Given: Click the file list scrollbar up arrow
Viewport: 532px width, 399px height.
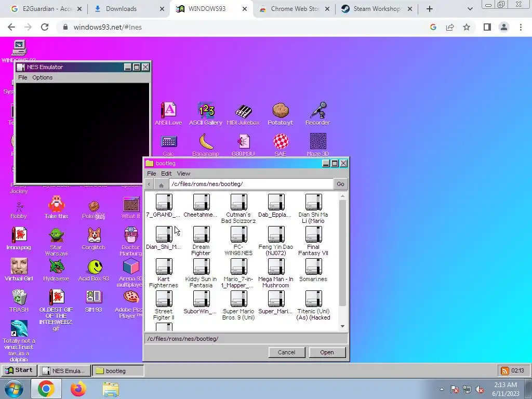Looking at the screenshot, I should click(343, 196).
